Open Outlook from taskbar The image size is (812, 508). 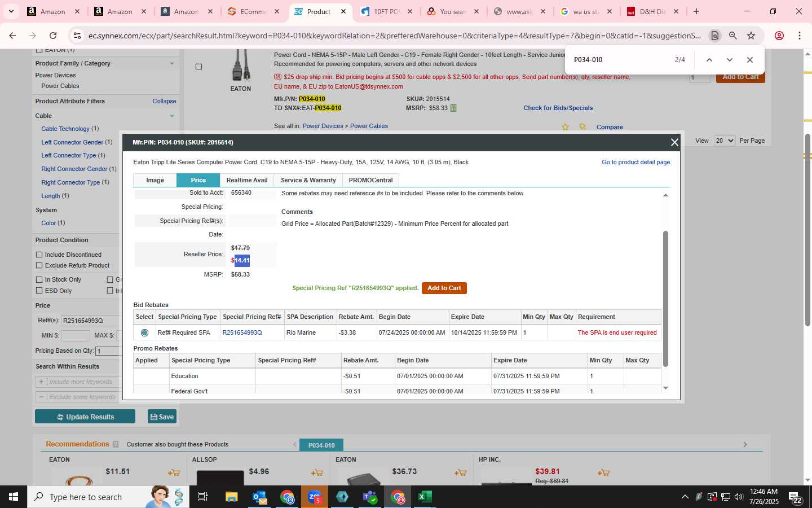[x=259, y=497]
